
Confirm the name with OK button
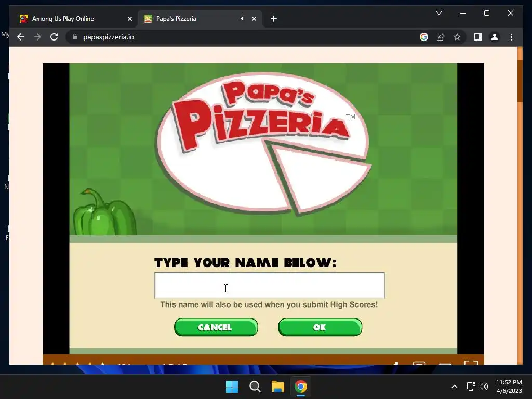[320, 327]
